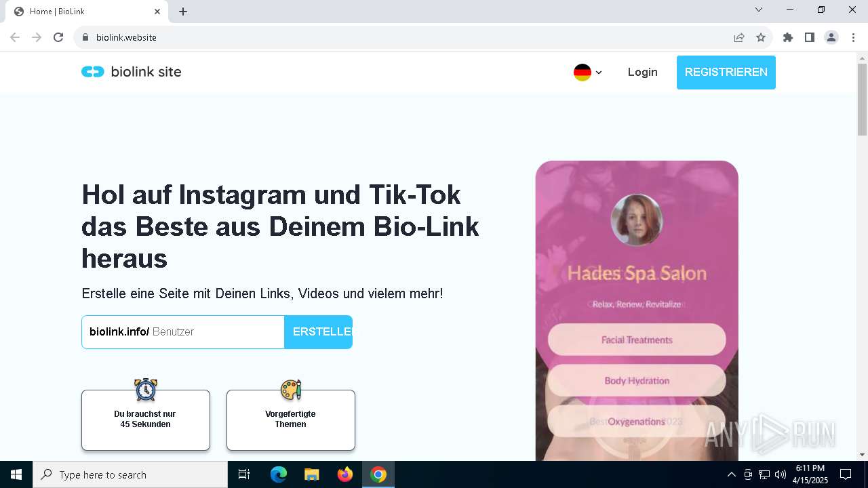
Task: Open the extensions puzzle icon
Action: pyautogui.click(x=788, y=37)
